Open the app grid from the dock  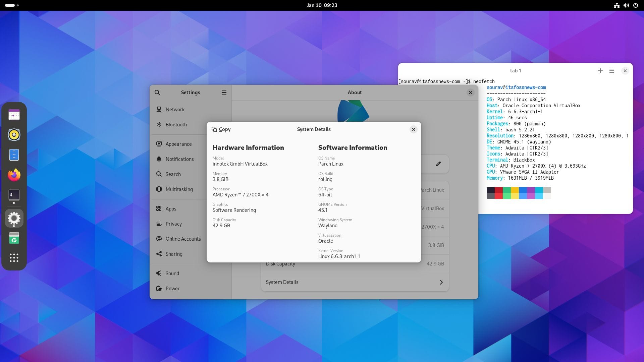pos(14,258)
